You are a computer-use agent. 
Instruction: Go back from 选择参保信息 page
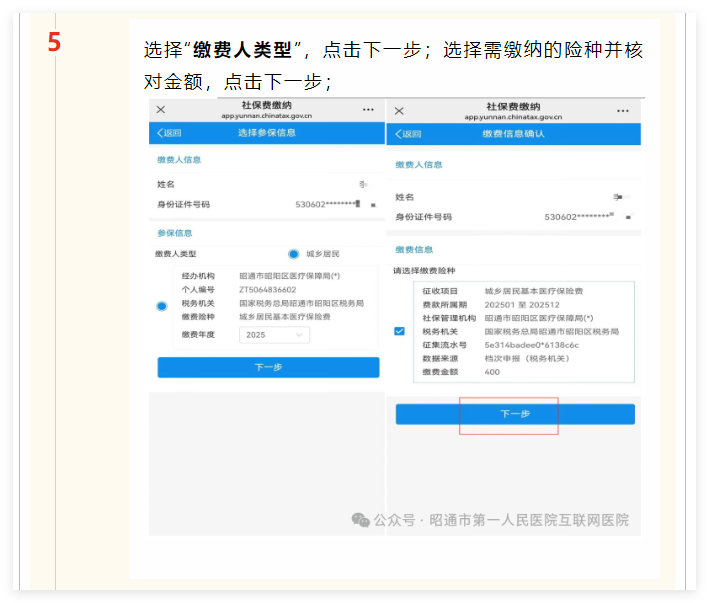169,133
